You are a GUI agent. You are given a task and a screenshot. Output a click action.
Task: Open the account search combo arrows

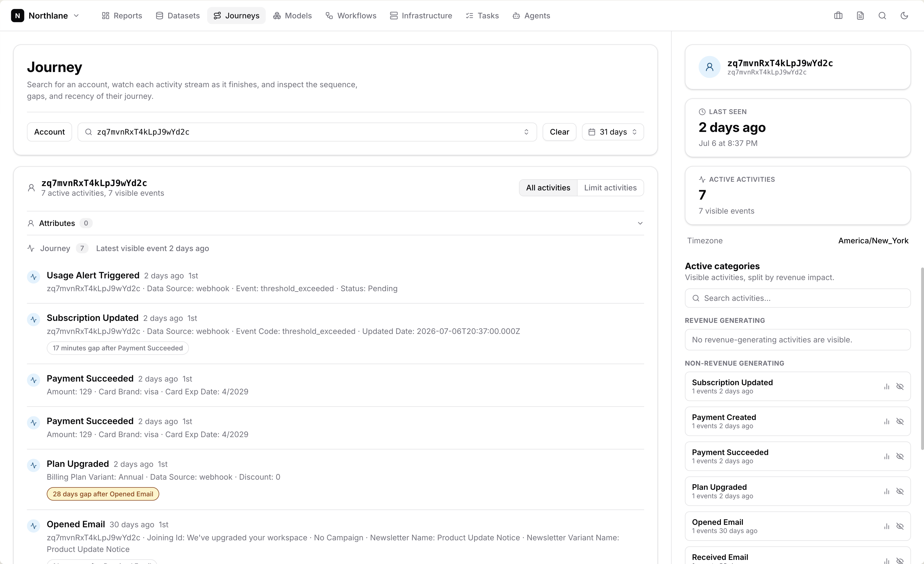pos(526,132)
